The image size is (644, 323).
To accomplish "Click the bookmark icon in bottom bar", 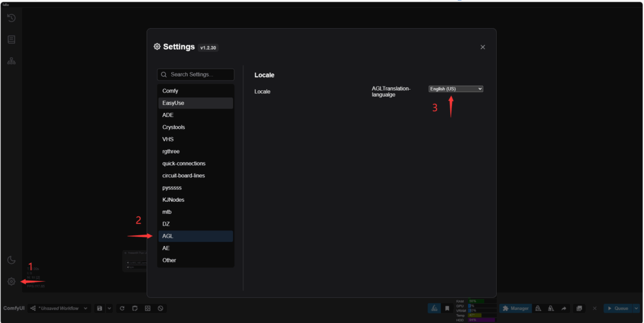I will (x=447, y=308).
